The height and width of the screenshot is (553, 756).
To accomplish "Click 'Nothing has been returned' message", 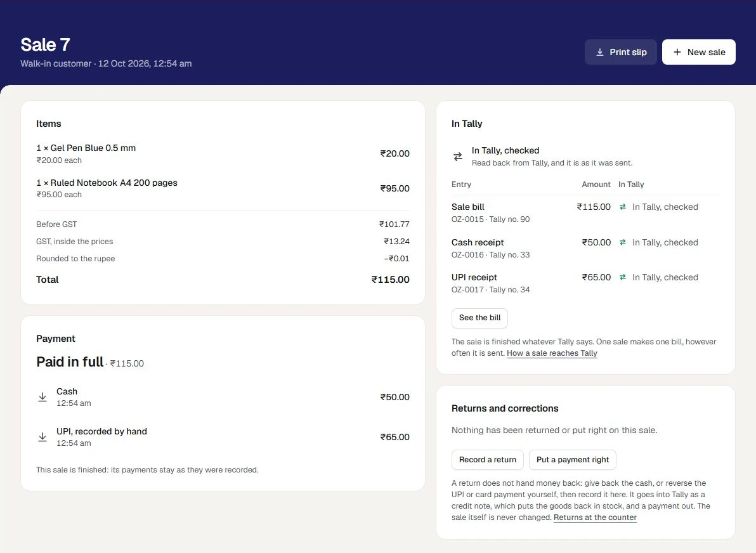I will [554, 430].
